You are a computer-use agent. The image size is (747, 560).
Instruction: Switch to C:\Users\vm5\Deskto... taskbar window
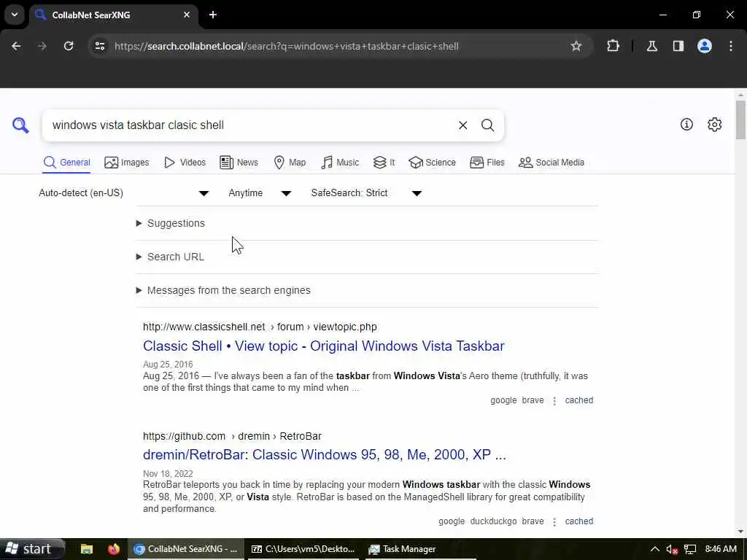[303, 549]
